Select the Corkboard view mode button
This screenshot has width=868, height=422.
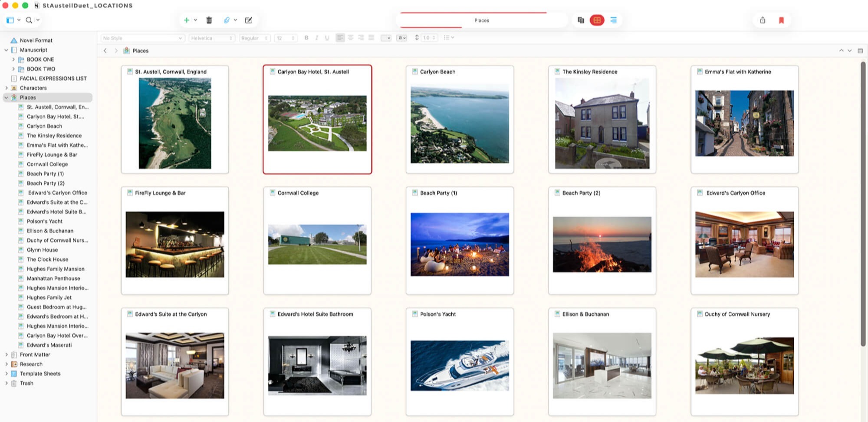click(x=597, y=20)
